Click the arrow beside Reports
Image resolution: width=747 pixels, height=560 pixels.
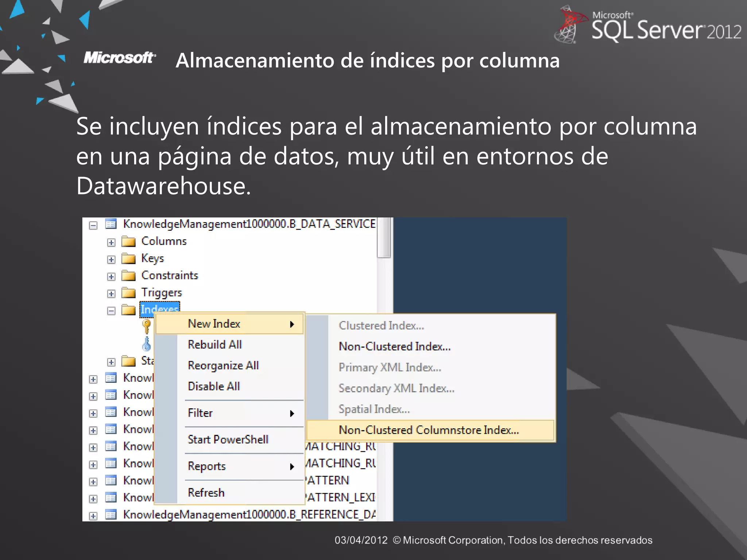pyautogui.click(x=292, y=467)
